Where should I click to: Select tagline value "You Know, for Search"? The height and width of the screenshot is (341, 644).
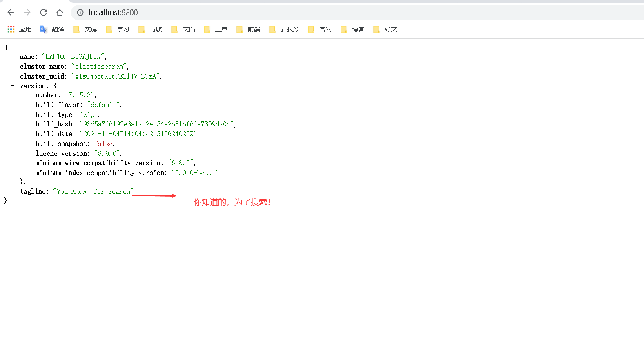[x=93, y=191]
